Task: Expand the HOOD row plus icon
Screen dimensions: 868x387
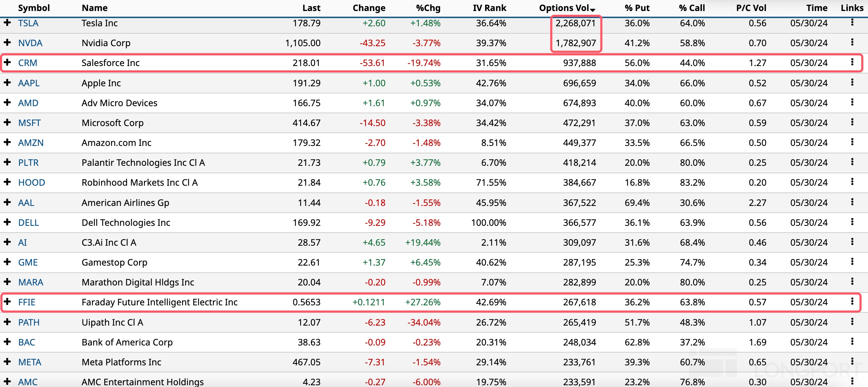Action: (x=7, y=182)
